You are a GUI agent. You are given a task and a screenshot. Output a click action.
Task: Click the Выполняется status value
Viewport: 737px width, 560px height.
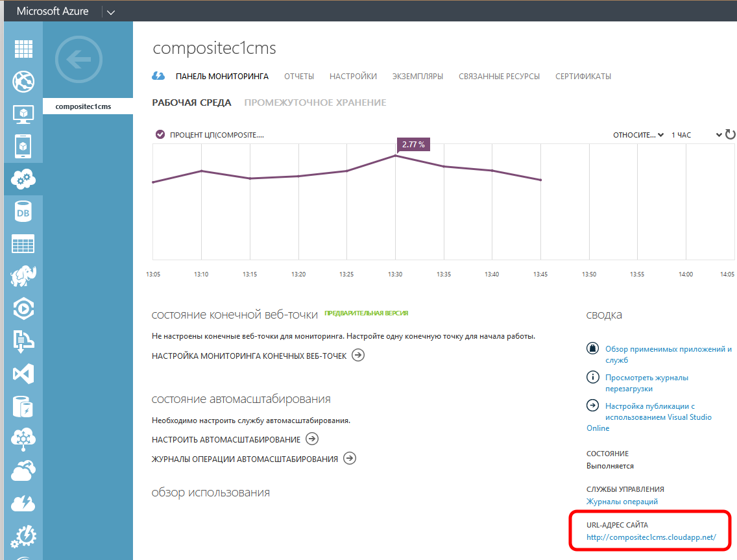(x=610, y=466)
